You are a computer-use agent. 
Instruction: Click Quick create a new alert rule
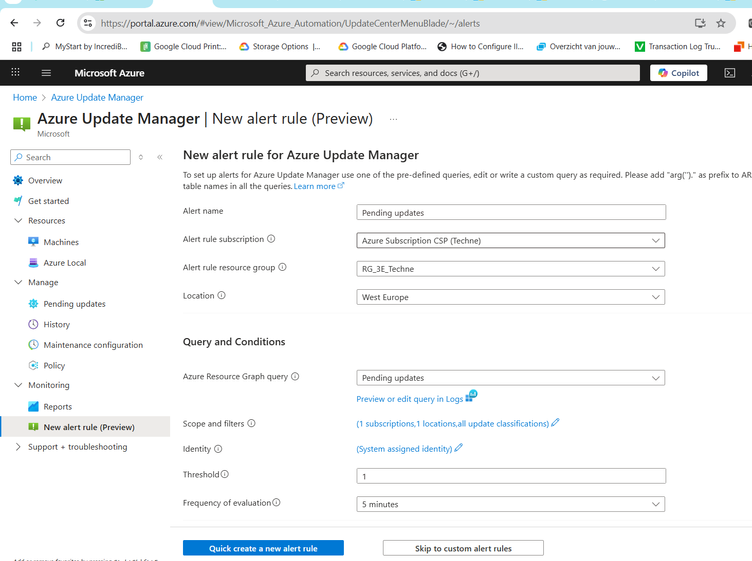click(x=263, y=548)
